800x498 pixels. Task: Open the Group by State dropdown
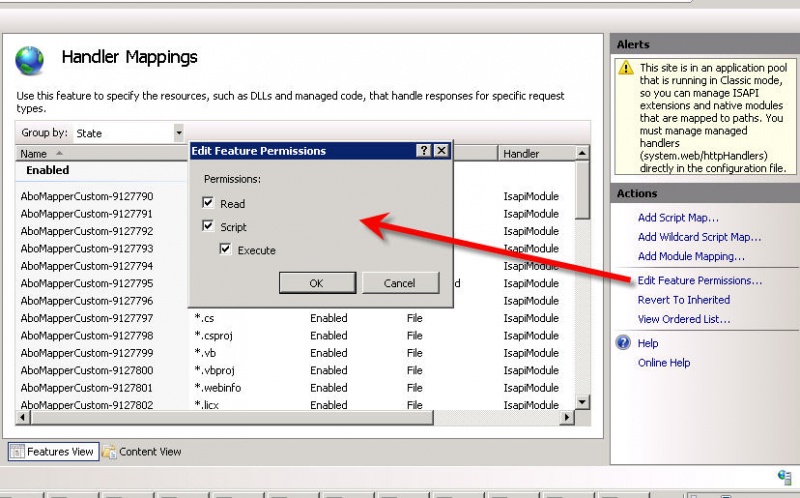pos(179,133)
